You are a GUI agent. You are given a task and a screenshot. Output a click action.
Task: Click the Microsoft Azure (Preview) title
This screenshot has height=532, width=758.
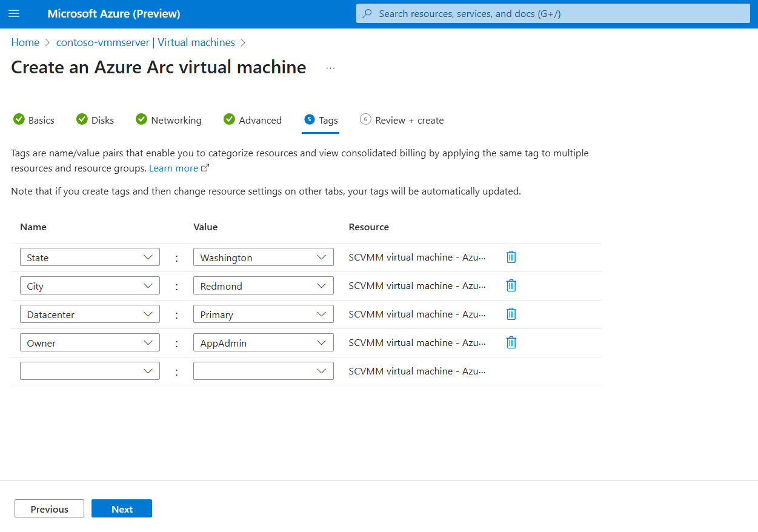coord(114,14)
